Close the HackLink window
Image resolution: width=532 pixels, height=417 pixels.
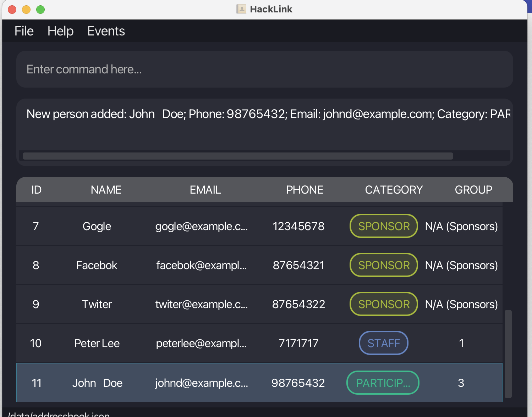click(12, 10)
